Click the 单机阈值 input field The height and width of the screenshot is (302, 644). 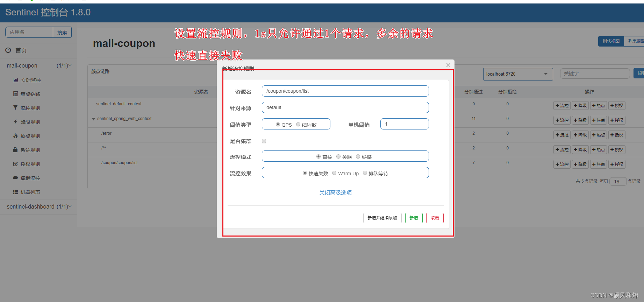pyautogui.click(x=405, y=124)
